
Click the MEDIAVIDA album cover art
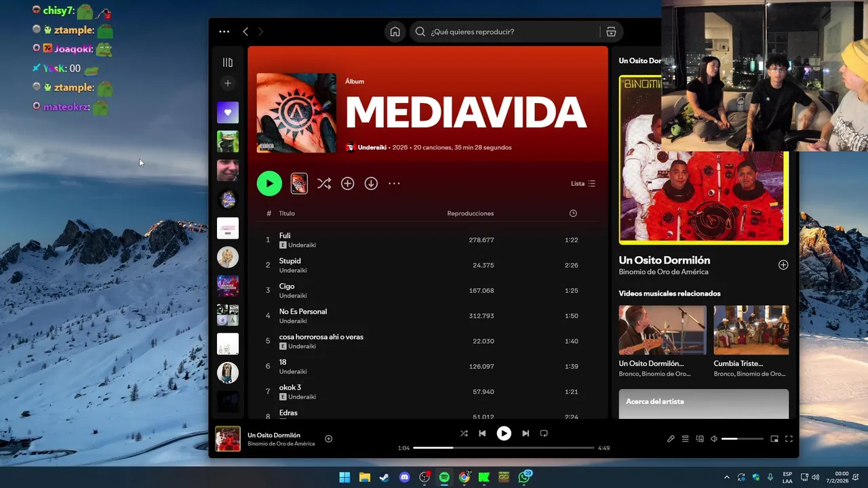296,113
